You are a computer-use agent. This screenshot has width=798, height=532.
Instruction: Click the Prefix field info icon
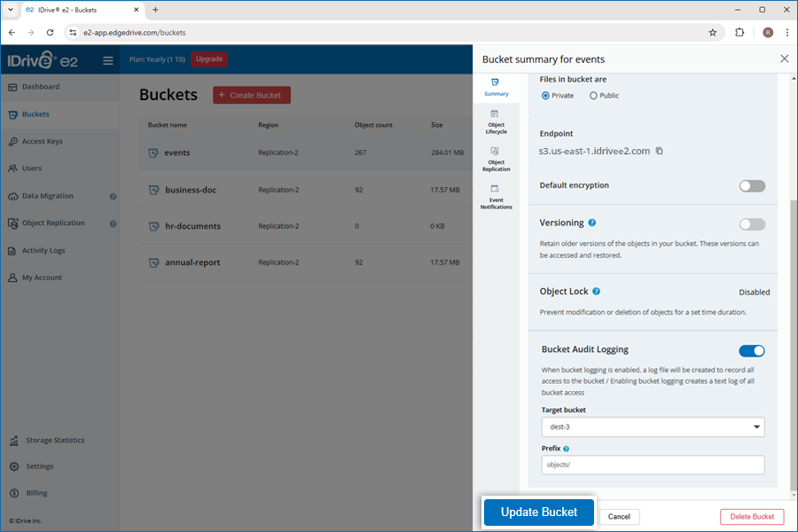(x=566, y=449)
